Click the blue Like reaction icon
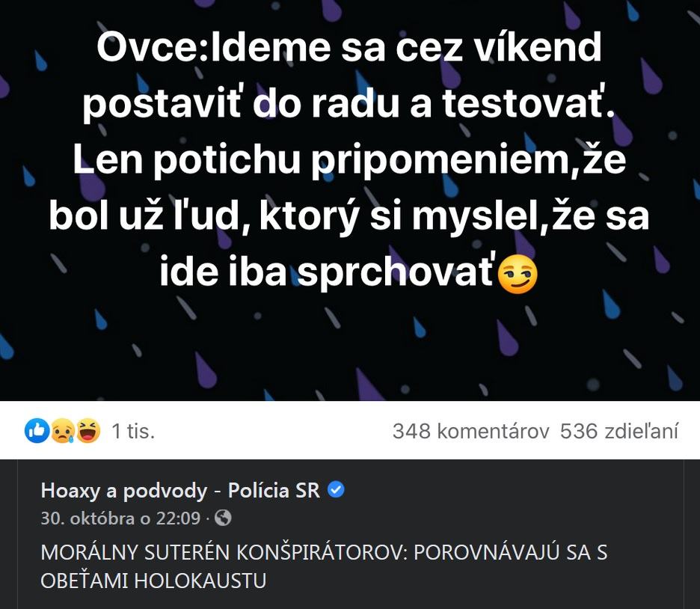Screen dimensions: 700x609 pyautogui.click(x=37, y=430)
